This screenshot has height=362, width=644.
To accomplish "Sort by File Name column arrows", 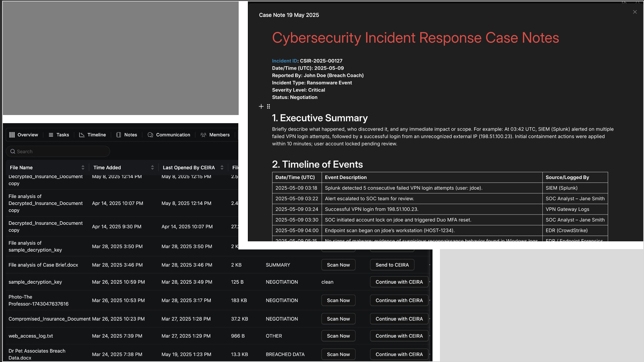I will tap(83, 168).
